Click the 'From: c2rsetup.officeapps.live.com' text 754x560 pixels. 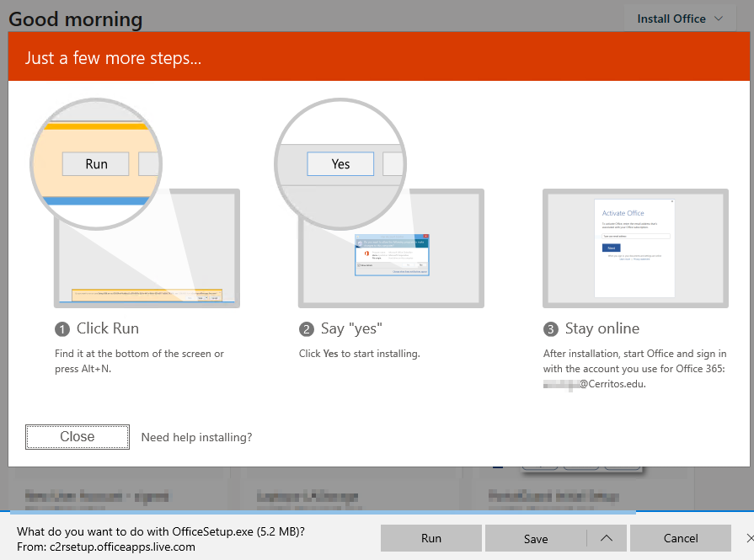(x=106, y=547)
